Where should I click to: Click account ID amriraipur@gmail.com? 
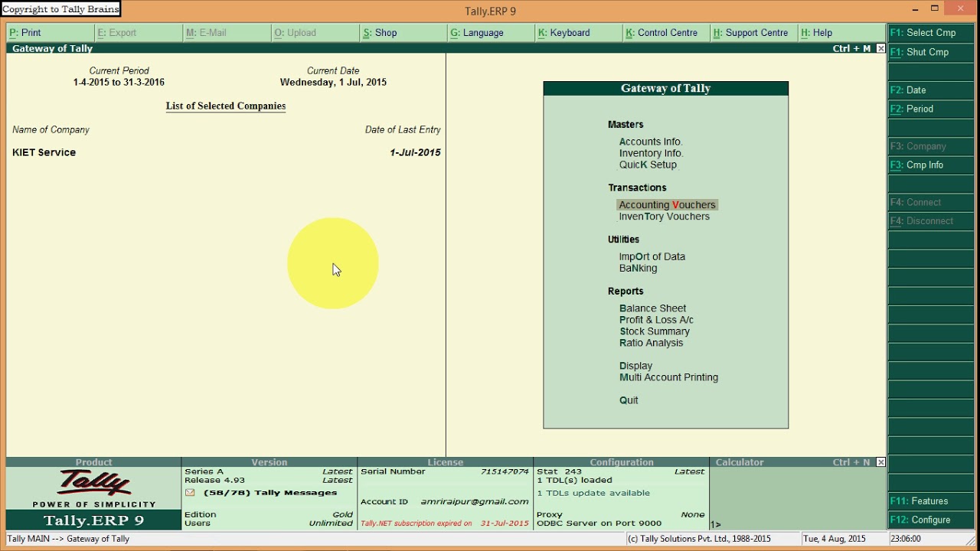[475, 502]
